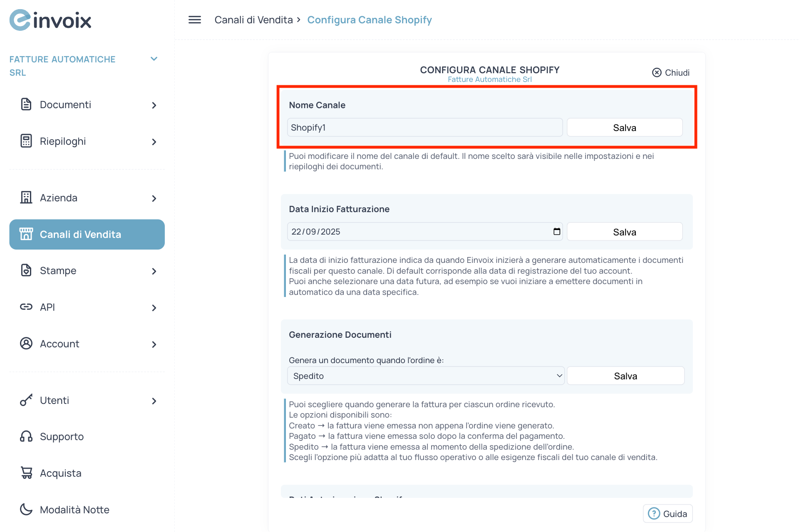This screenshot has width=799, height=532.
Task: Collapse the Fatture Automatiche SRL company selector
Action: click(154, 59)
